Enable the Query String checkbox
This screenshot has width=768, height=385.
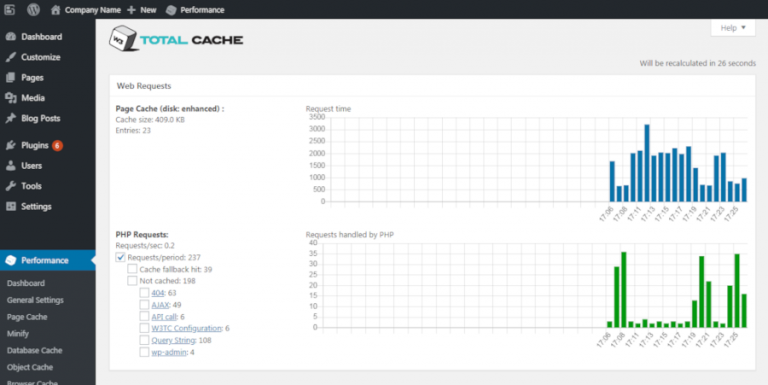point(144,340)
